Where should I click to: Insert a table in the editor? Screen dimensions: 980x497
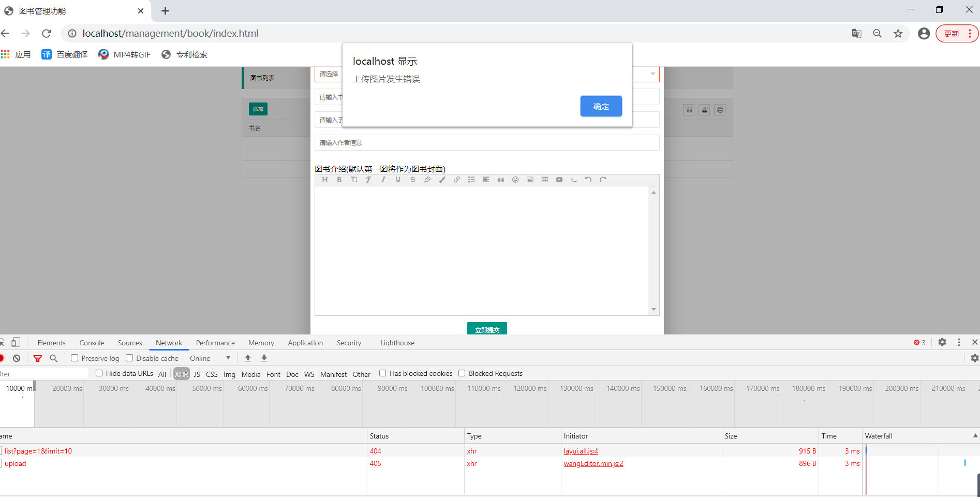tap(544, 180)
